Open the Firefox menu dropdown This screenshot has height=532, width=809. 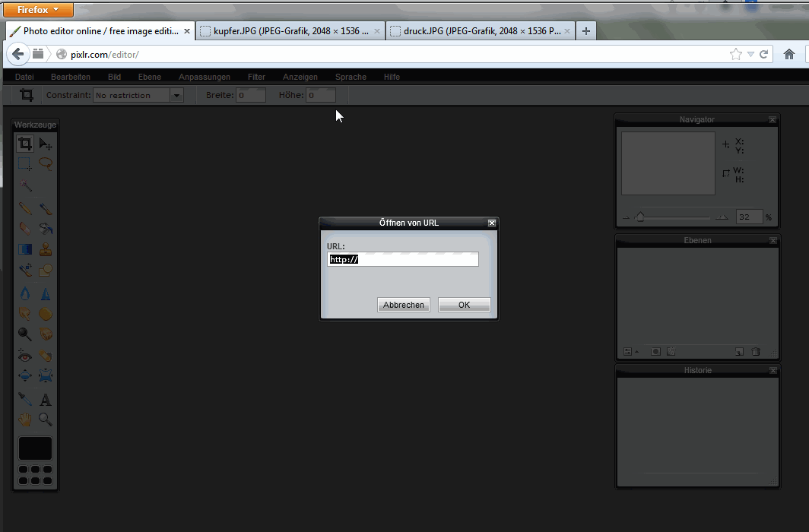[x=38, y=9]
